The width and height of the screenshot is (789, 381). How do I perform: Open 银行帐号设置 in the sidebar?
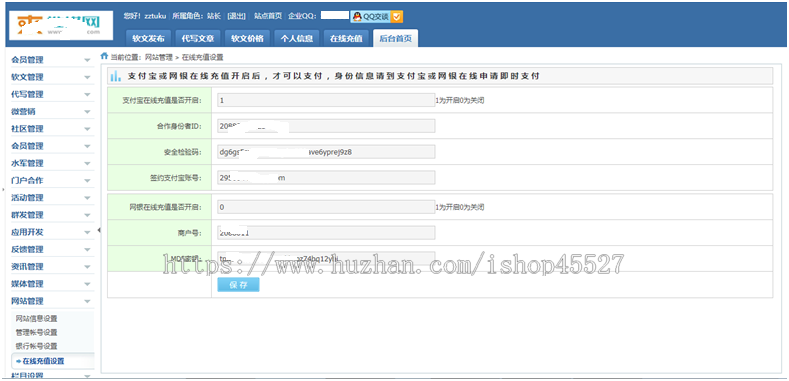[36, 346]
